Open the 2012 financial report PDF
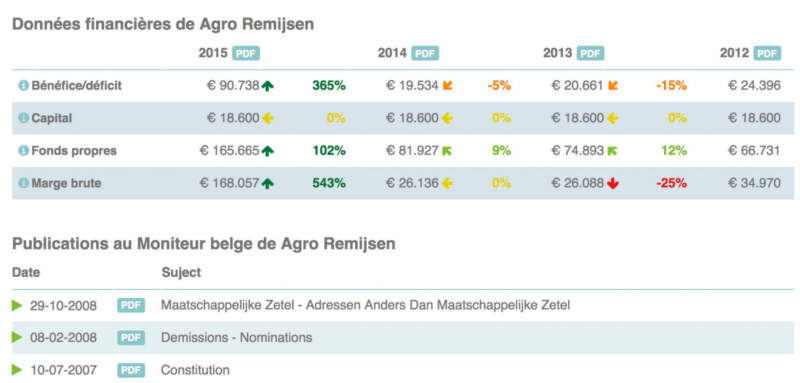The image size is (800, 383). pos(767,54)
